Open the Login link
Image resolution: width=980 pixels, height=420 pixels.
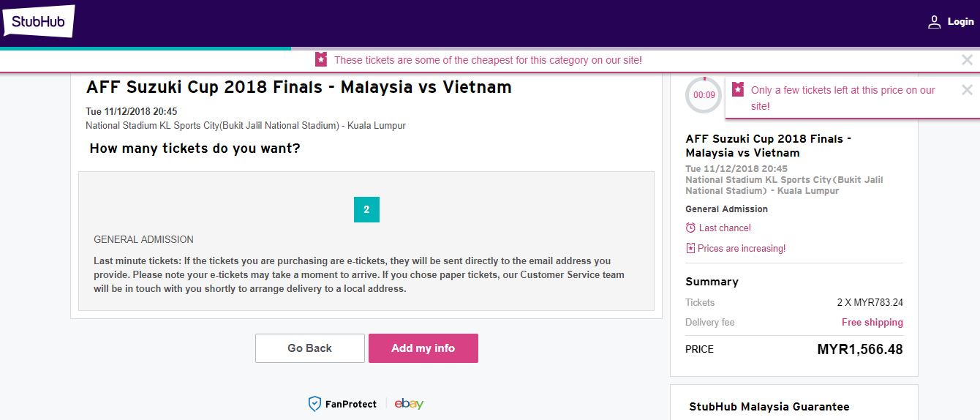[x=960, y=22]
